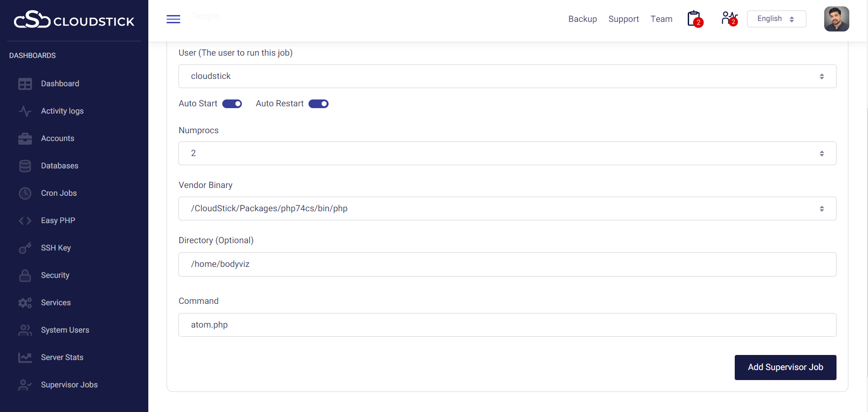868x412 pixels.
Task: Change language using the English selector
Action: click(x=776, y=19)
